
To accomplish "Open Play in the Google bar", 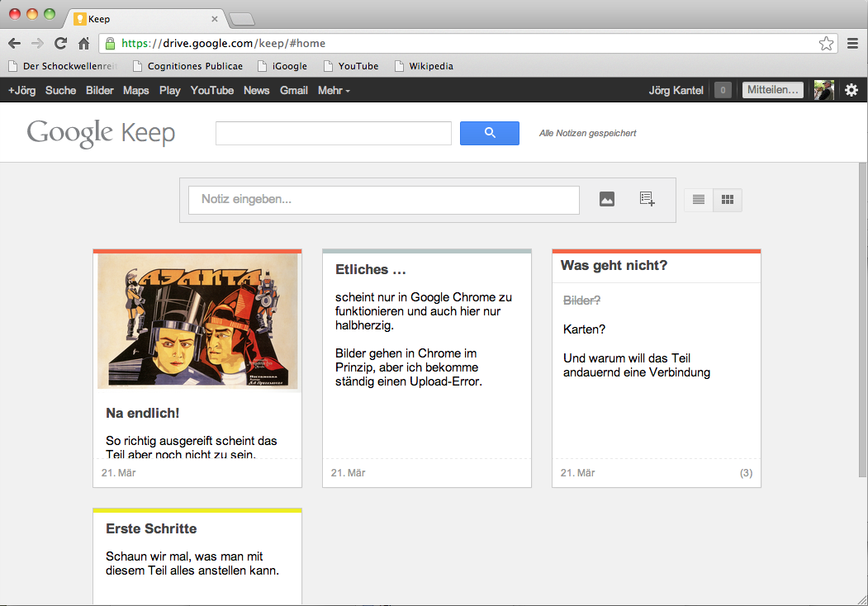I will pyautogui.click(x=170, y=90).
